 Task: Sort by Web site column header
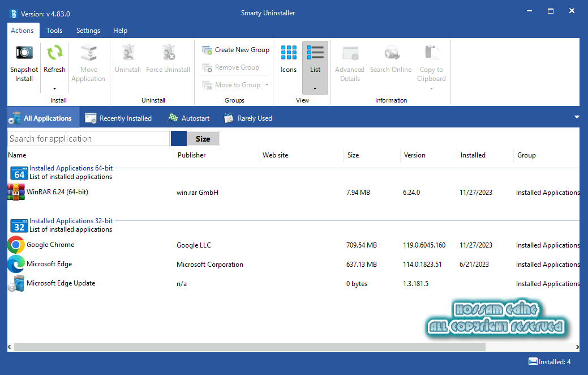(x=275, y=155)
